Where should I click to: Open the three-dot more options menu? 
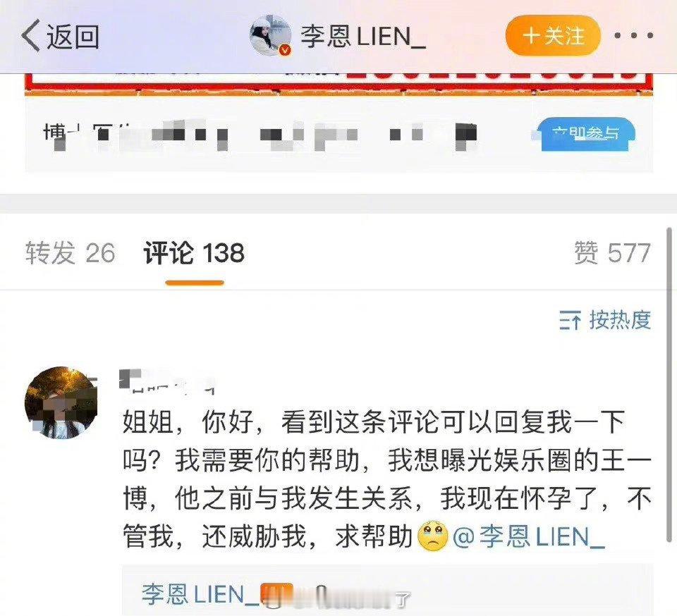pos(634,35)
